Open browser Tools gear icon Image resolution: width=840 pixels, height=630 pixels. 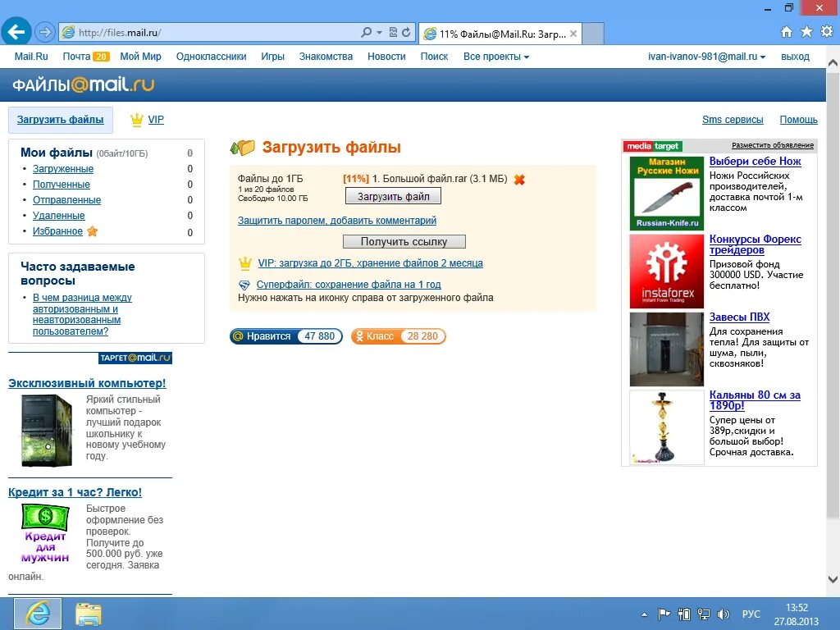827,32
